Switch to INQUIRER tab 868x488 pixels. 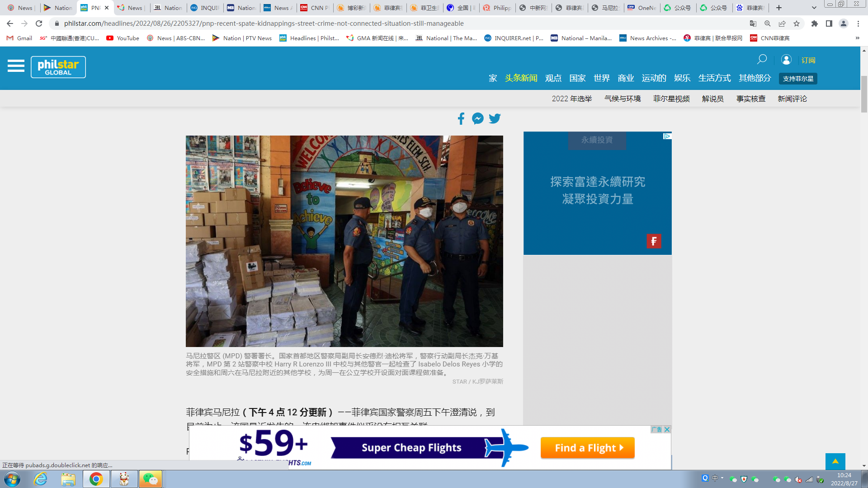point(205,8)
